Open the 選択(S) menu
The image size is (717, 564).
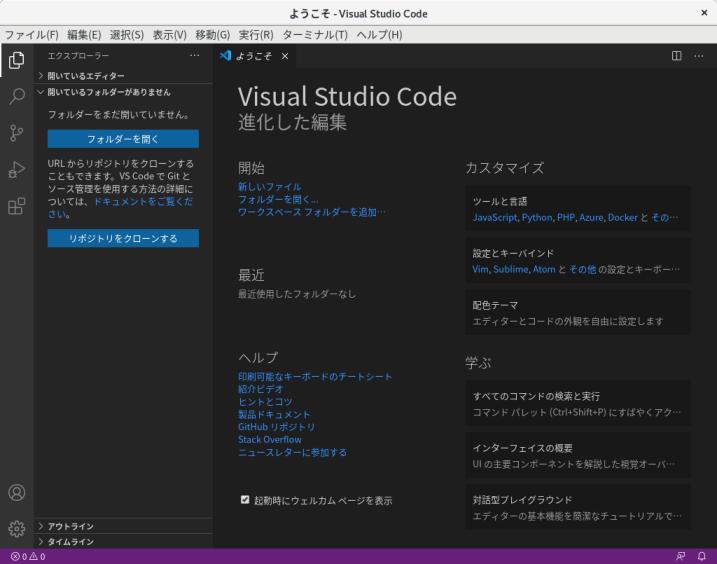click(x=127, y=35)
